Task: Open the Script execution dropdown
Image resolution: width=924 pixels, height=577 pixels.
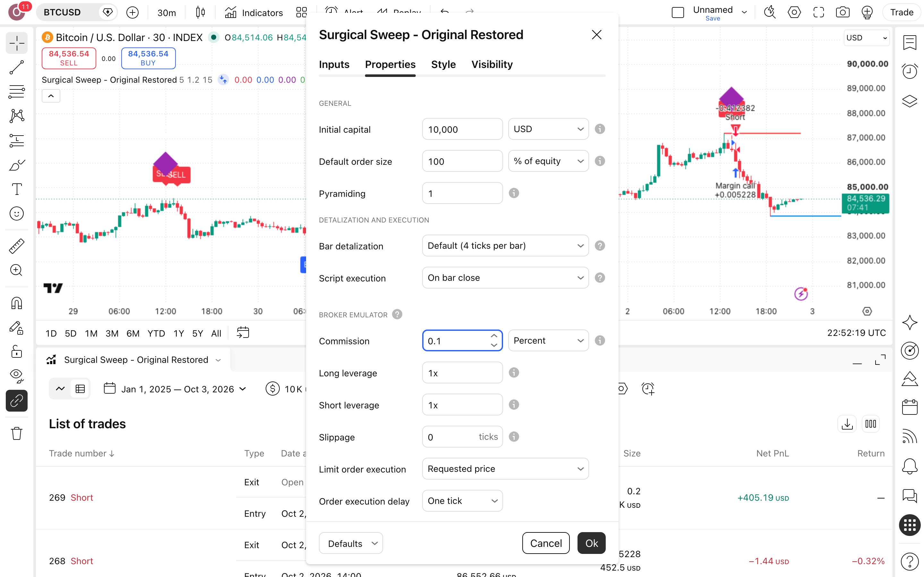Action: [x=505, y=278]
